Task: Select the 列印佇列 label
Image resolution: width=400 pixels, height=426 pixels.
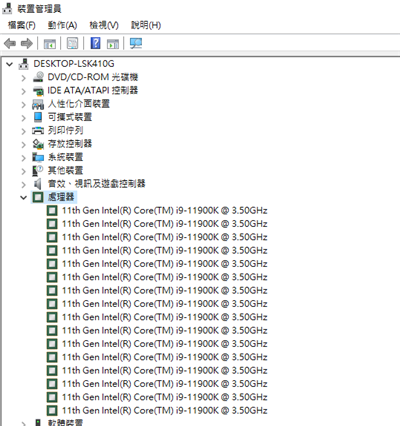Action: 65,130
